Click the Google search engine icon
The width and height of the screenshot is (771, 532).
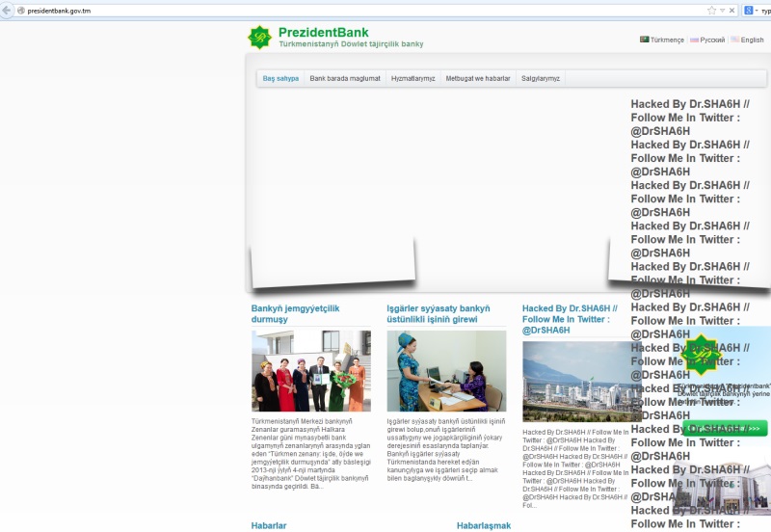[x=749, y=11]
